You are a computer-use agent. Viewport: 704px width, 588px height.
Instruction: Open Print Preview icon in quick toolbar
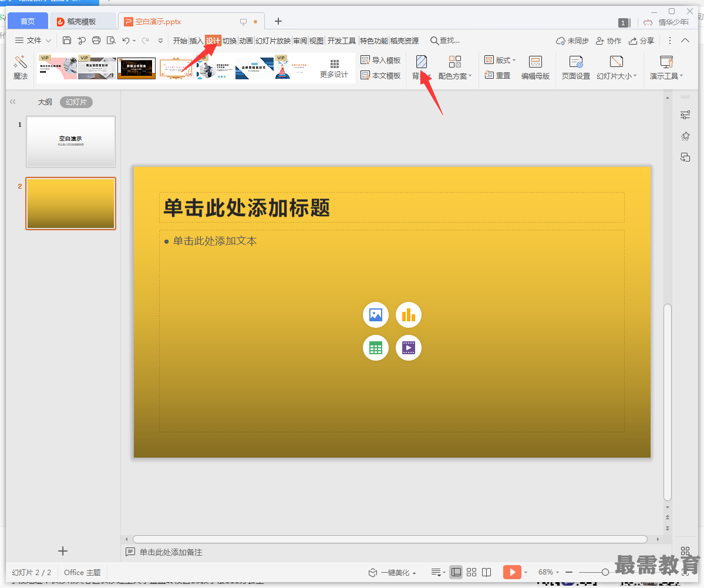[x=111, y=41]
